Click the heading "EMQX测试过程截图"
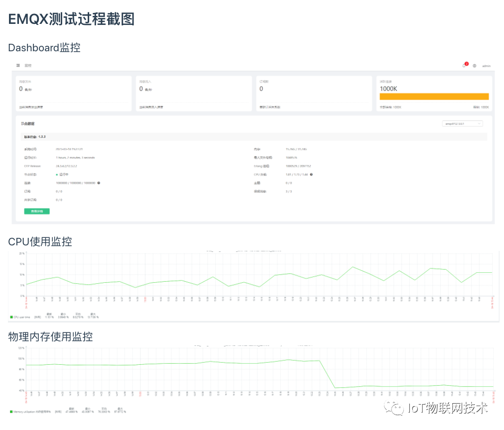504x430 pixels. (x=71, y=19)
